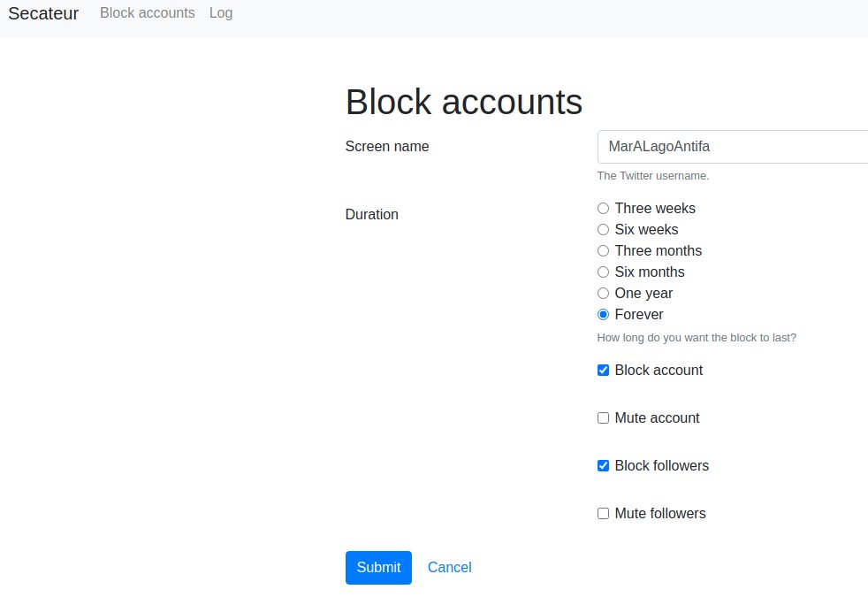This screenshot has width=868, height=597.
Task: Click the Screen name field label
Action: (x=387, y=146)
